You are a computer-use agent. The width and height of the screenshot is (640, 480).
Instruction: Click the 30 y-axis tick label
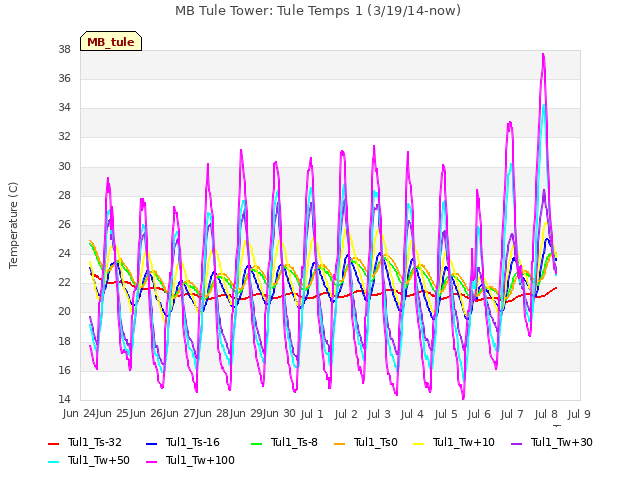[x=64, y=167]
